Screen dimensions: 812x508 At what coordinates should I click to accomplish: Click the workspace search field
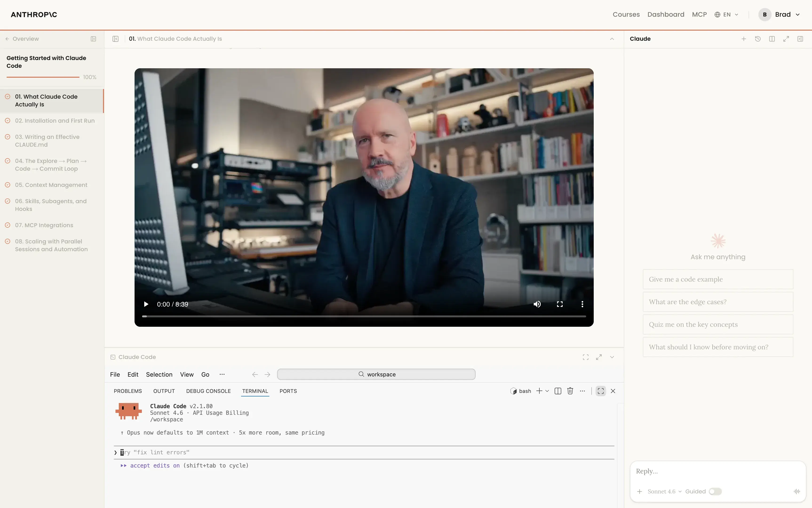click(376, 374)
